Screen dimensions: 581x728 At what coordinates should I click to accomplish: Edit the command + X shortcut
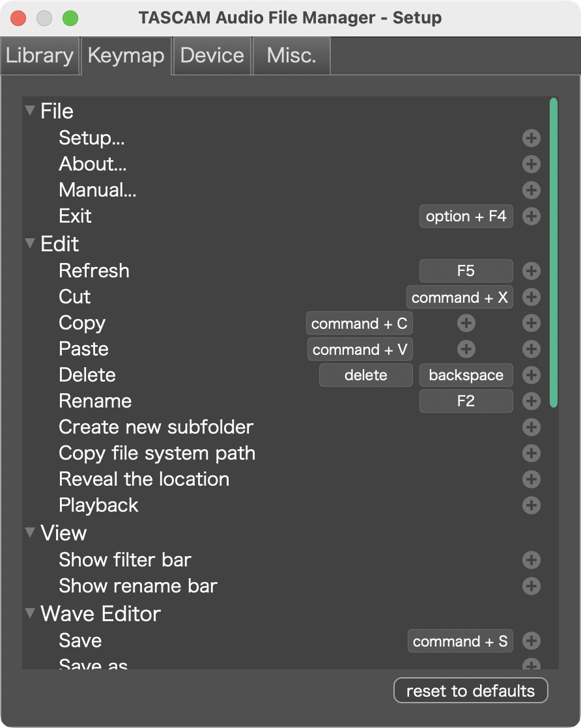click(x=460, y=297)
